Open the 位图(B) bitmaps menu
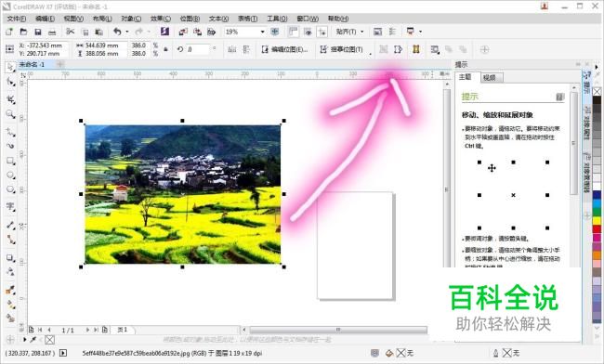The width and height of the screenshot is (604, 364). pyautogui.click(x=190, y=19)
